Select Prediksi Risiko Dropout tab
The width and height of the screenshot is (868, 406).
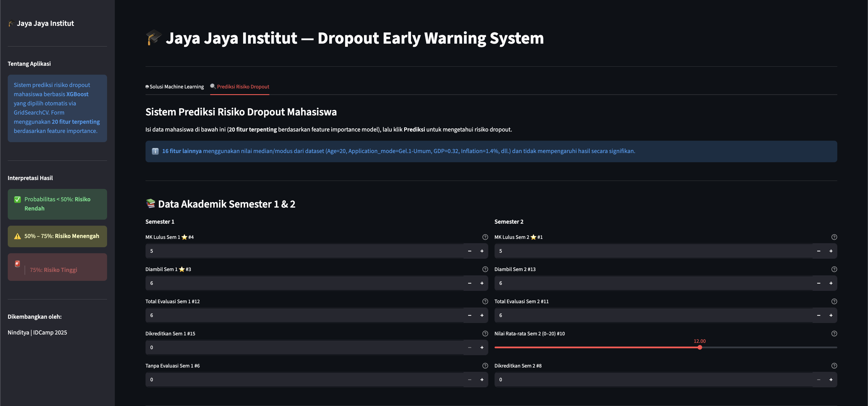[240, 87]
